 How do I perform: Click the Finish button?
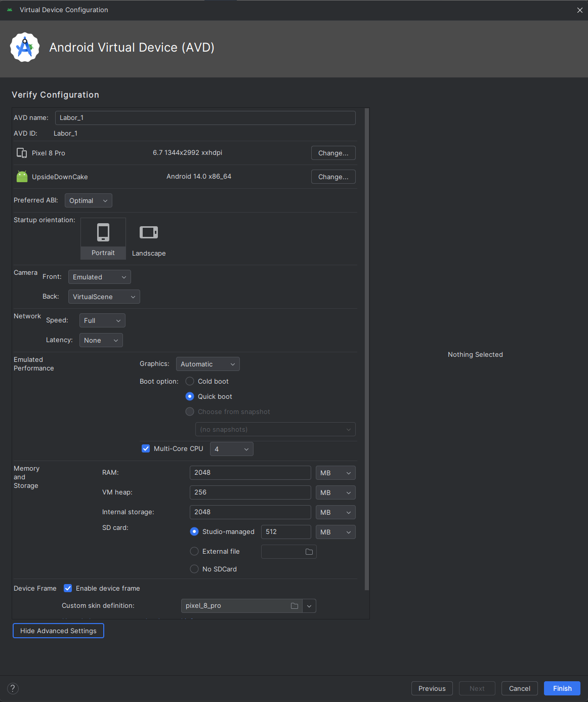tap(562, 688)
